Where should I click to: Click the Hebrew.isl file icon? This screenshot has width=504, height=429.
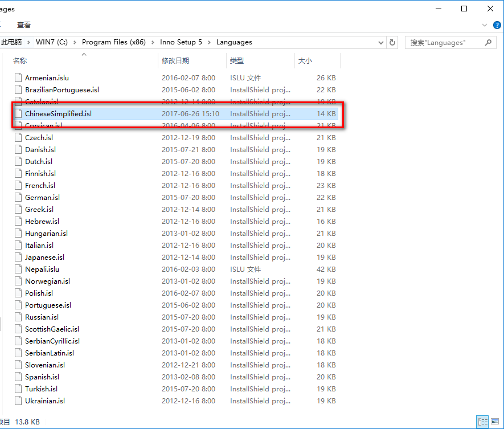click(18, 221)
